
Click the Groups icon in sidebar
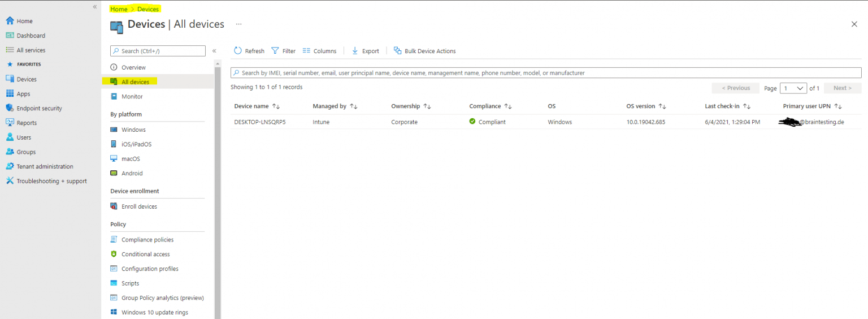10,152
